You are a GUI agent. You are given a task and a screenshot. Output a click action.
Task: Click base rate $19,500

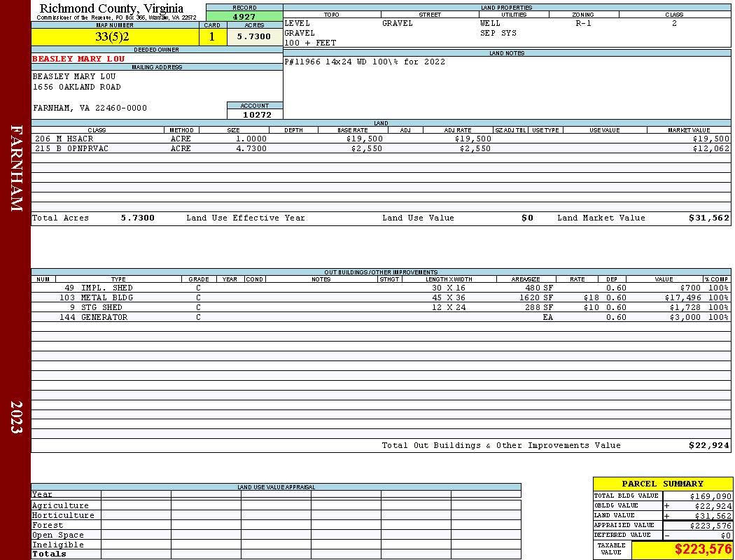(364, 139)
